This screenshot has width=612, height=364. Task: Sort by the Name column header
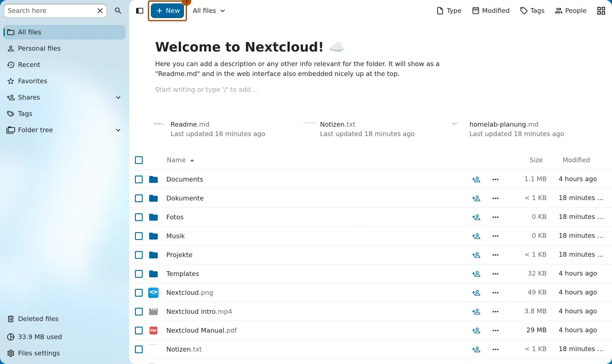coord(181,160)
